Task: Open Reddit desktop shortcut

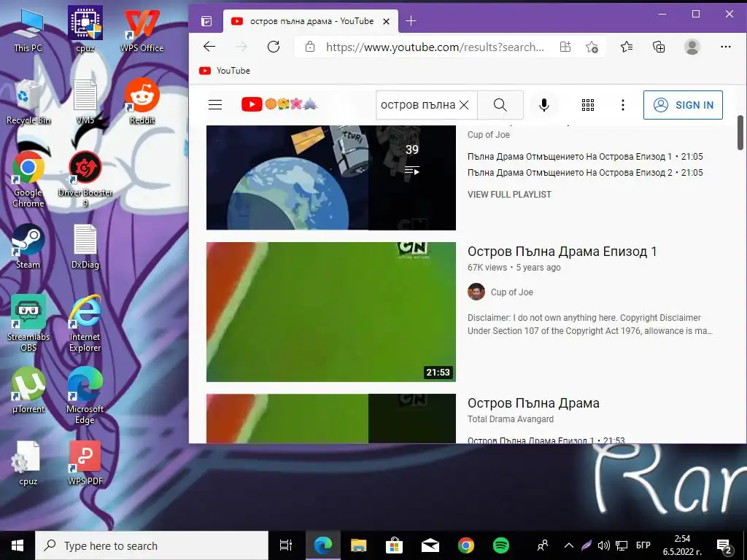Action: [142, 102]
